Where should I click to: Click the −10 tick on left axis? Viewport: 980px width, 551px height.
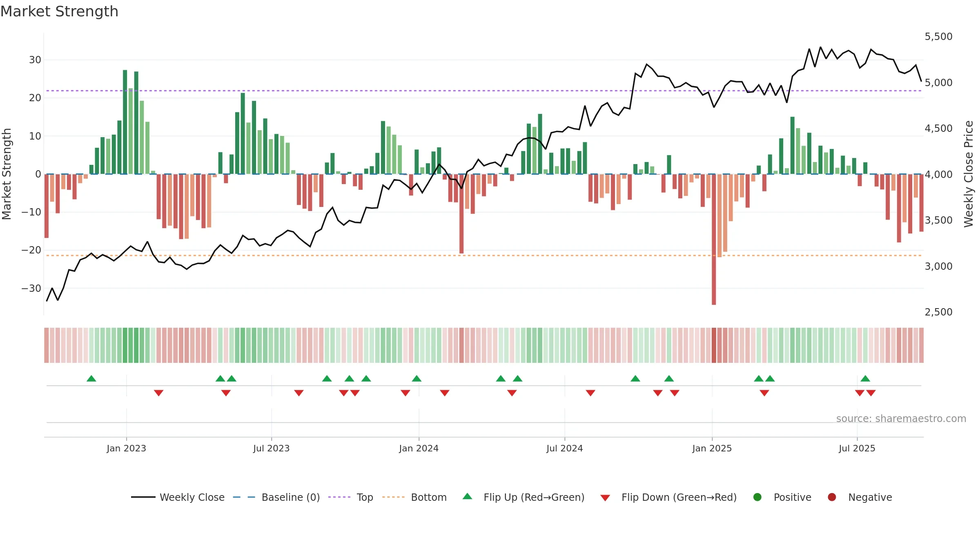click(x=31, y=212)
